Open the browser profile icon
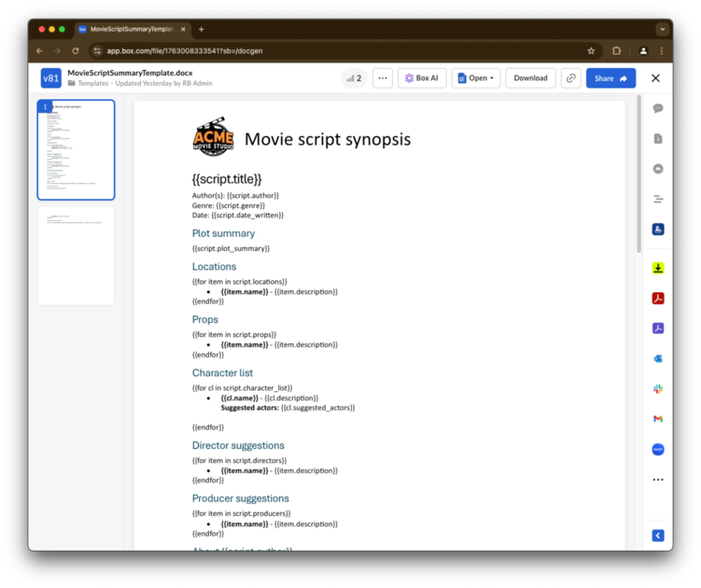Image resolution: width=701 pixels, height=588 pixels. pyautogui.click(x=643, y=51)
